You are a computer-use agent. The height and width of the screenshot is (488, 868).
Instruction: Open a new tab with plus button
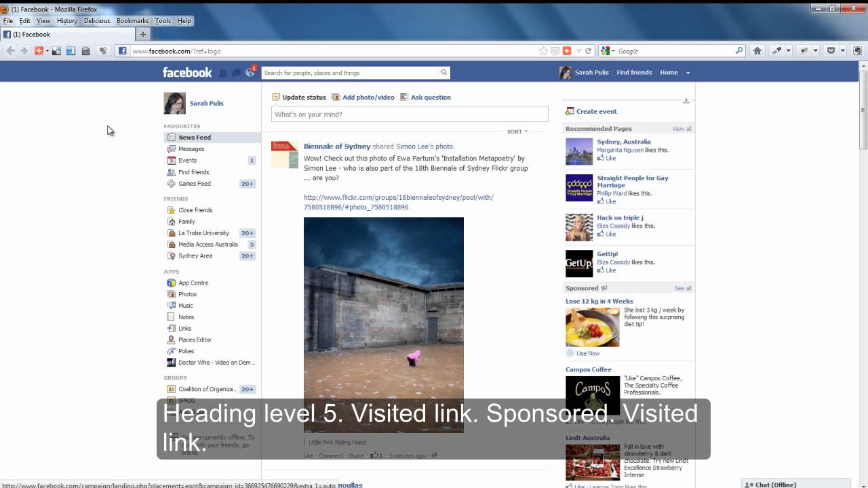[143, 35]
